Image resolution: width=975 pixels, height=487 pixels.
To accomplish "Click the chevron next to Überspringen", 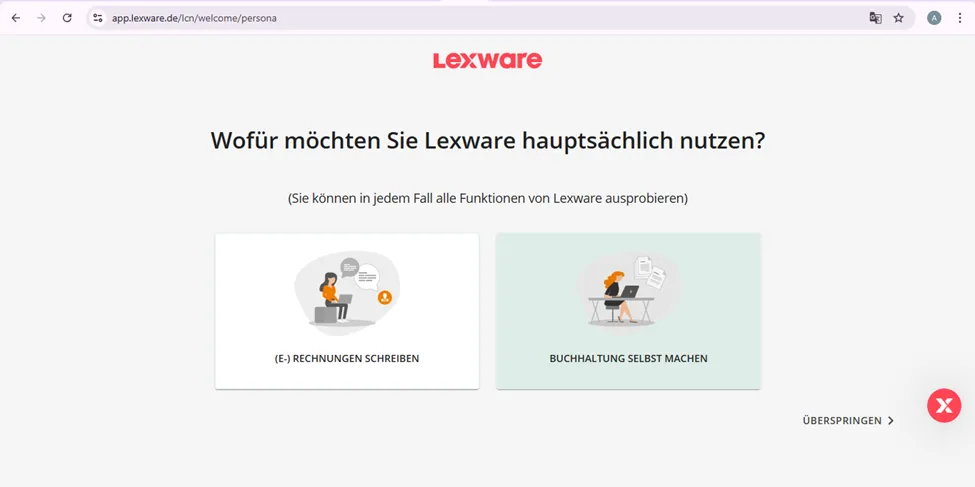I will coord(890,420).
